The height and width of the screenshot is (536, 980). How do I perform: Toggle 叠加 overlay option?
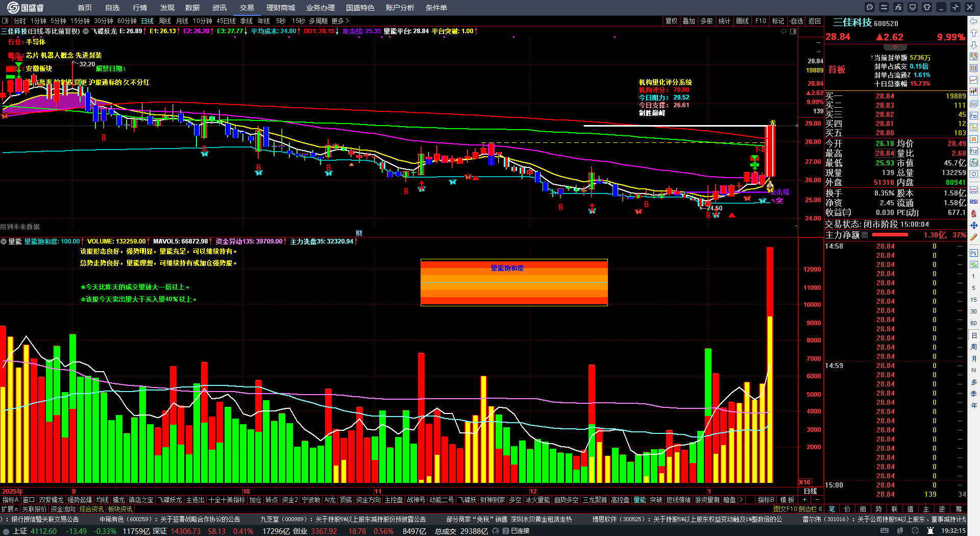click(x=689, y=21)
